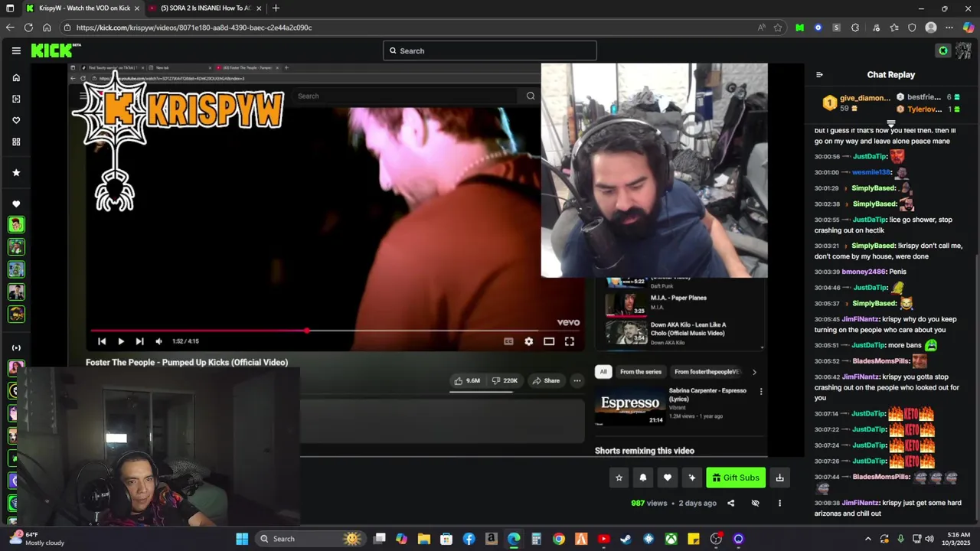Image resolution: width=980 pixels, height=551 pixels.
Task: Open Steam from the taskbar
Action: coord(626,539)
